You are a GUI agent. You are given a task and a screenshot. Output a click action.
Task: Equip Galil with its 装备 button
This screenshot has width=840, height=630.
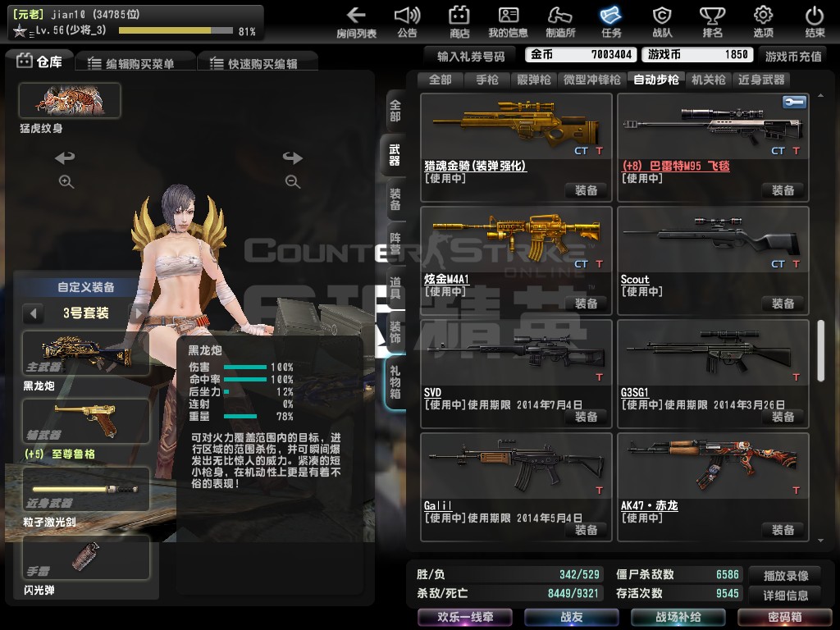coord(586,531)
